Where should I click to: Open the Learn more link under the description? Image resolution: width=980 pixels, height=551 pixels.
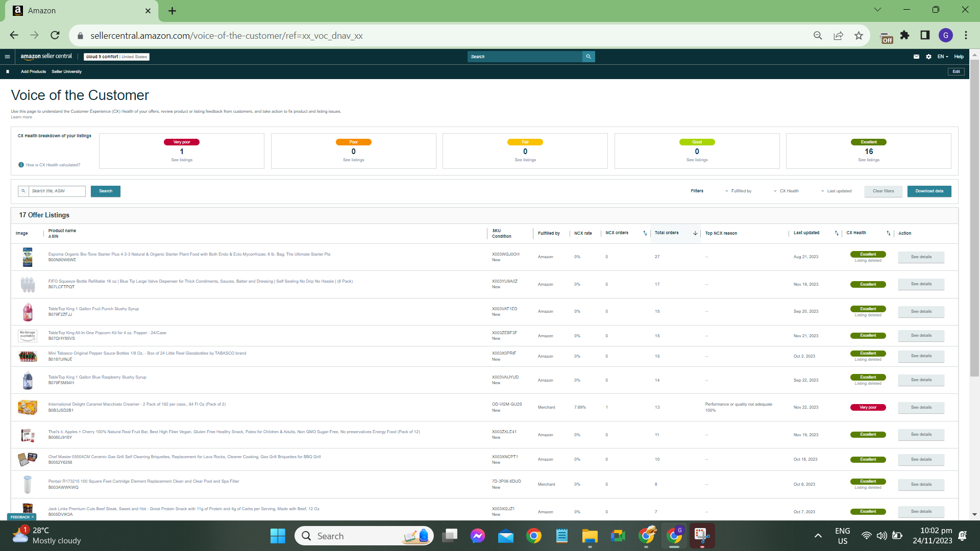coord(21,117)
